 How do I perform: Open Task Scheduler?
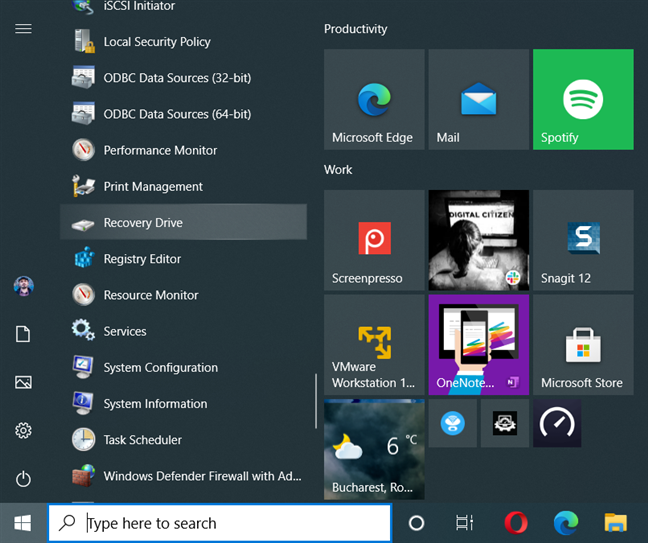click(x=183, y=440)
